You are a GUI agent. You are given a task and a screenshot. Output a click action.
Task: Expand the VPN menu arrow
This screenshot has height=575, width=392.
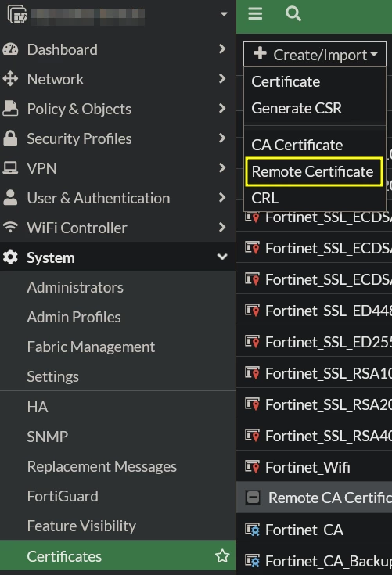pyautogui.click(x=222, y=168)
